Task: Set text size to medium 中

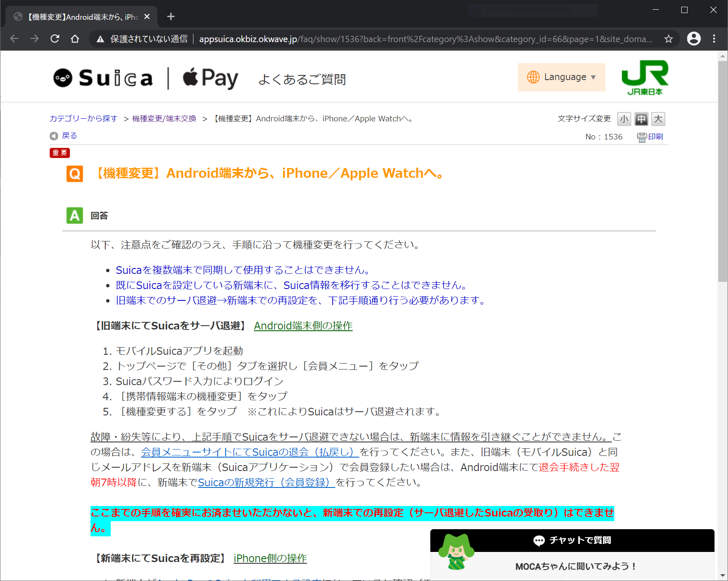Action: point(641,119)
